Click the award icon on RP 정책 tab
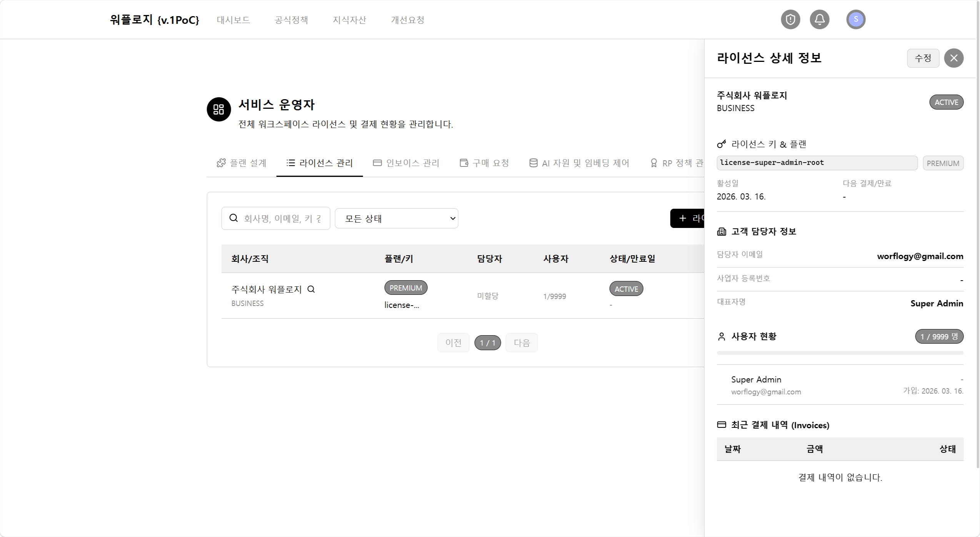980x537 pixels. 654,163
